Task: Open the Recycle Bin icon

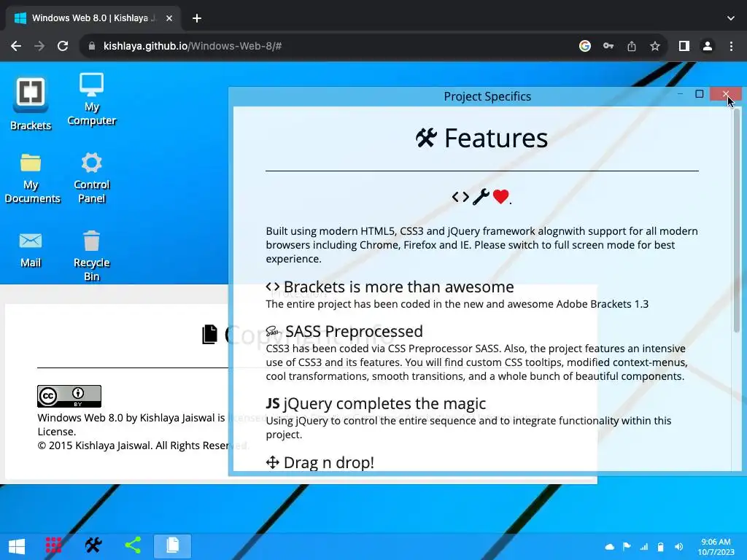Action: (91, 256)
